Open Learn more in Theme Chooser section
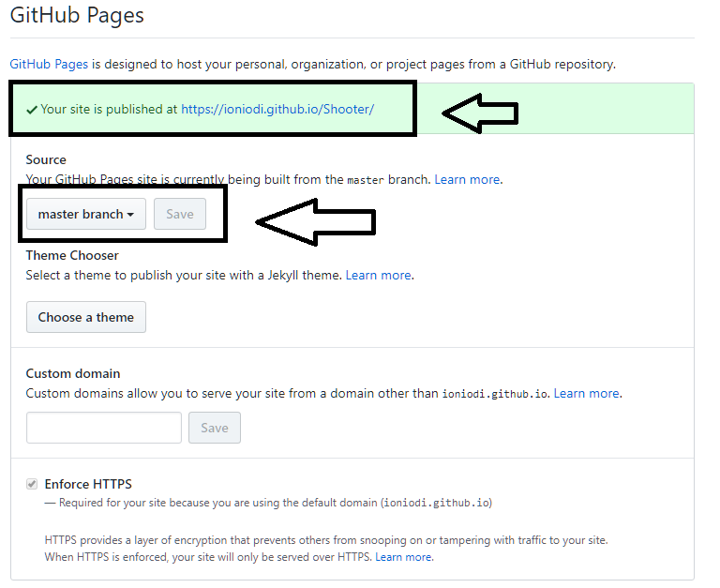Screen dimensions: 720x588 coord(379,275)
